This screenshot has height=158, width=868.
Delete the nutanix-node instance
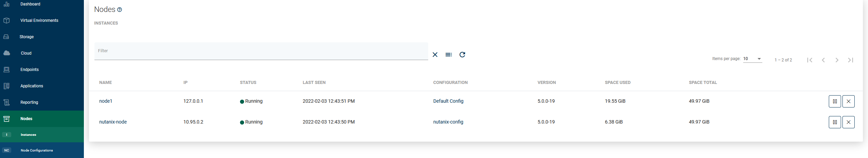848,122
